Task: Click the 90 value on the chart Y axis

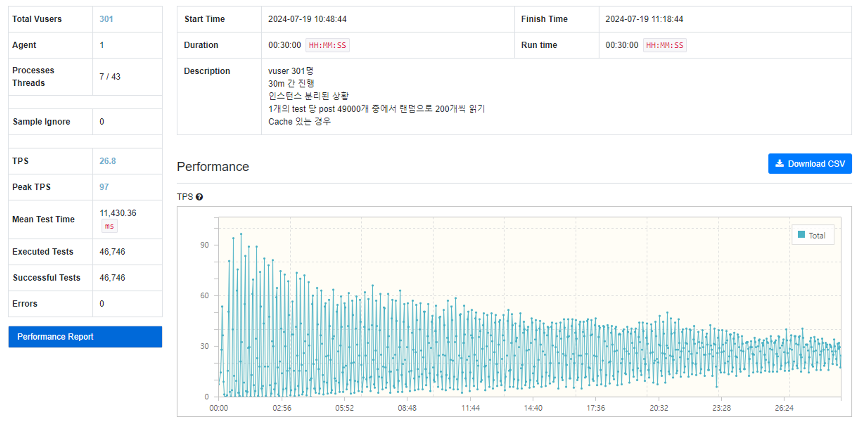Action: pyautogui.click(x=204, y=245)
